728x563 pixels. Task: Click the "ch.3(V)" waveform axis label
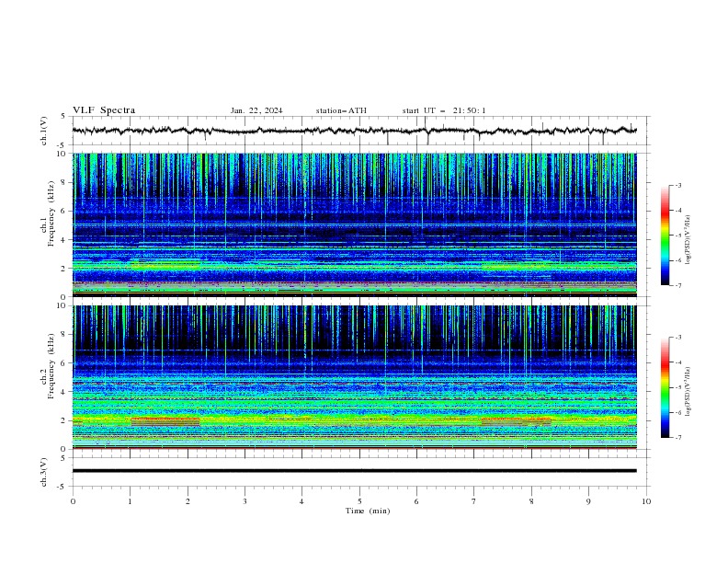tap(44, 472)
